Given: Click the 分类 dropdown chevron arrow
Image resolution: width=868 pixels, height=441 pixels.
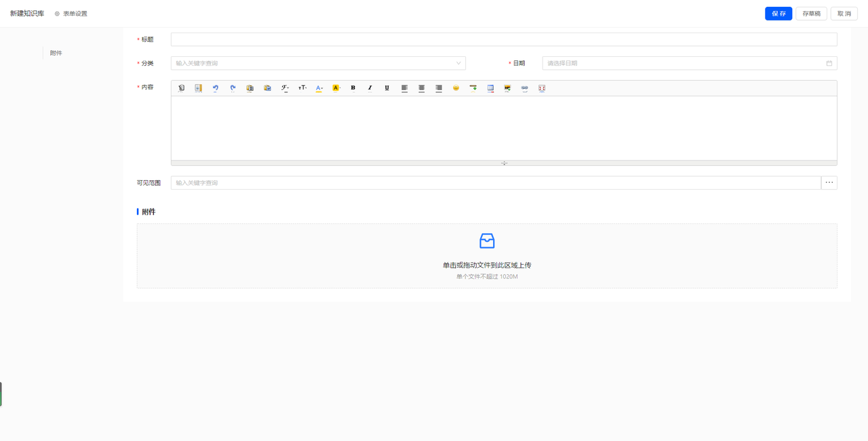Looking at the screenshot, I should (458, 63).
